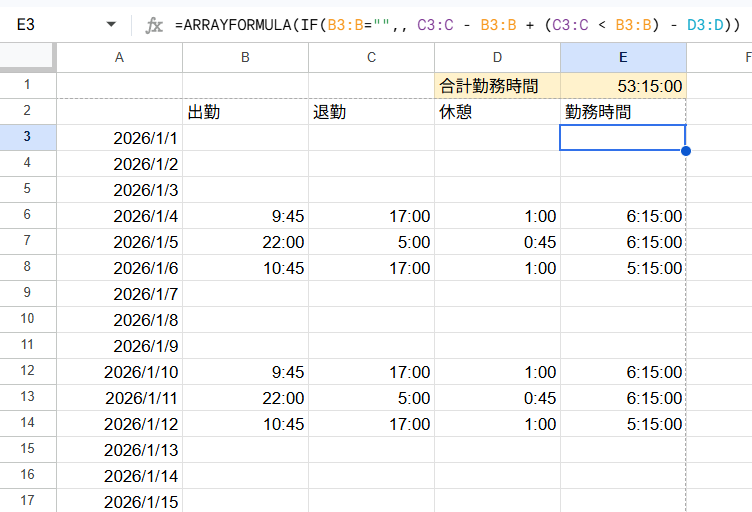Click the date cell 2026/1/14
Viewport: 752px width, 512px height.
pos(119,476)
